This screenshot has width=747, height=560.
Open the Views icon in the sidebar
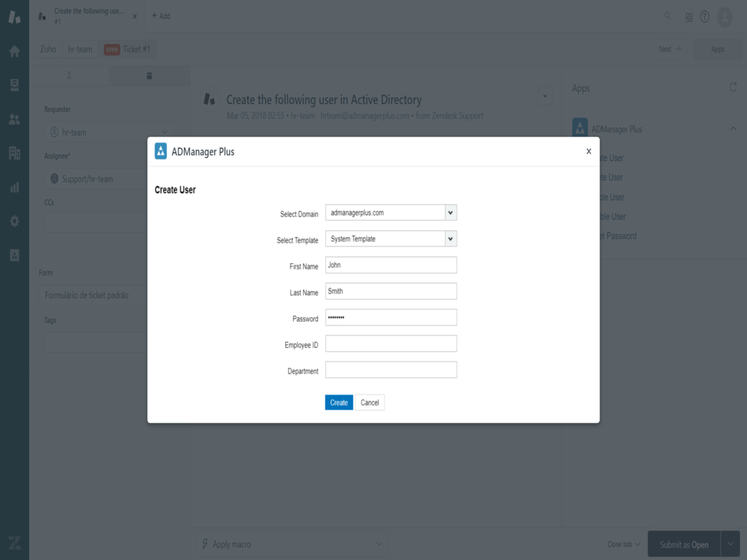(14, 85)
